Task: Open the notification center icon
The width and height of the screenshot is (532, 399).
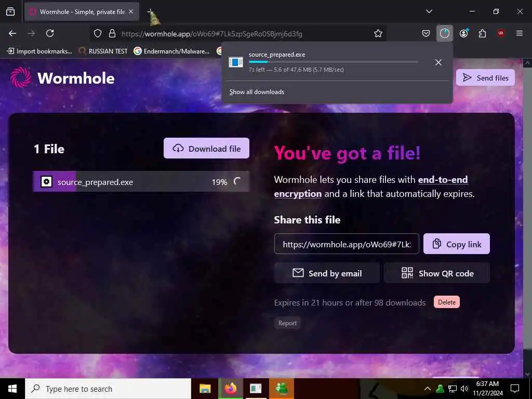Action: click(515, 389)
